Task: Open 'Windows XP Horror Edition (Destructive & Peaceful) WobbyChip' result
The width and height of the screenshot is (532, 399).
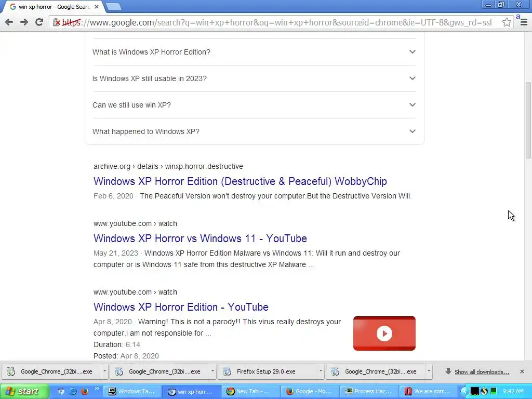Action: 240,181
